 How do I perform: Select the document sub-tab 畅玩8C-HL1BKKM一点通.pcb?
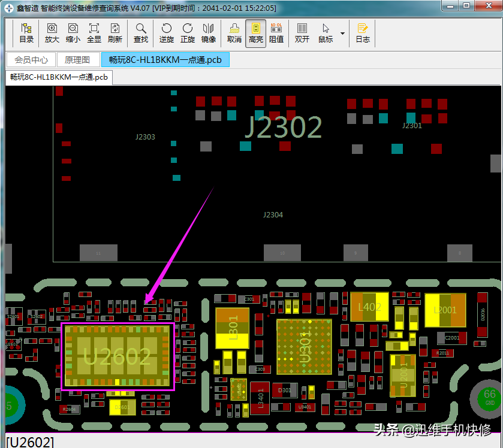pos(59,77)
